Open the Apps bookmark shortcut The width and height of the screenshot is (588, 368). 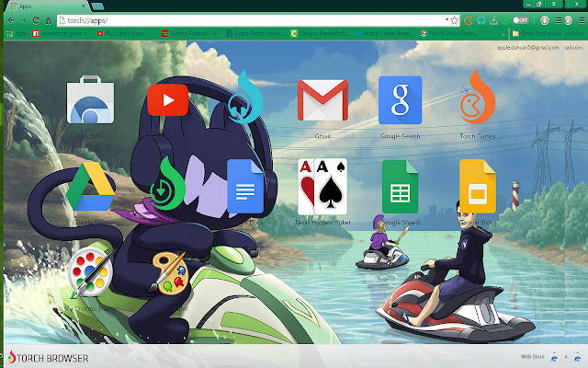17,33
